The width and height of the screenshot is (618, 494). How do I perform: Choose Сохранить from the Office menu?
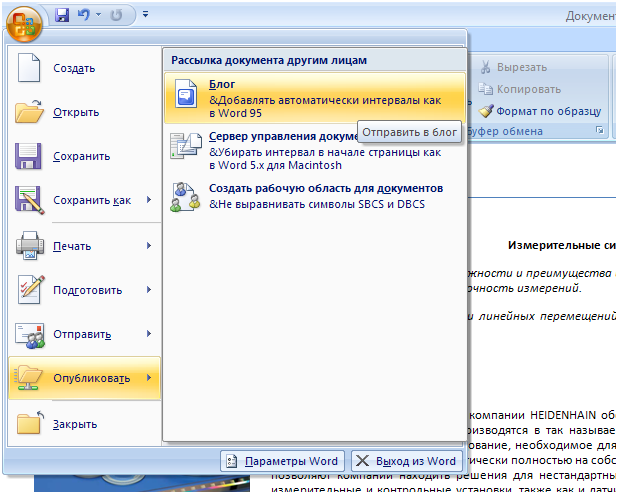pyautogui.click(x=82, y=156)
